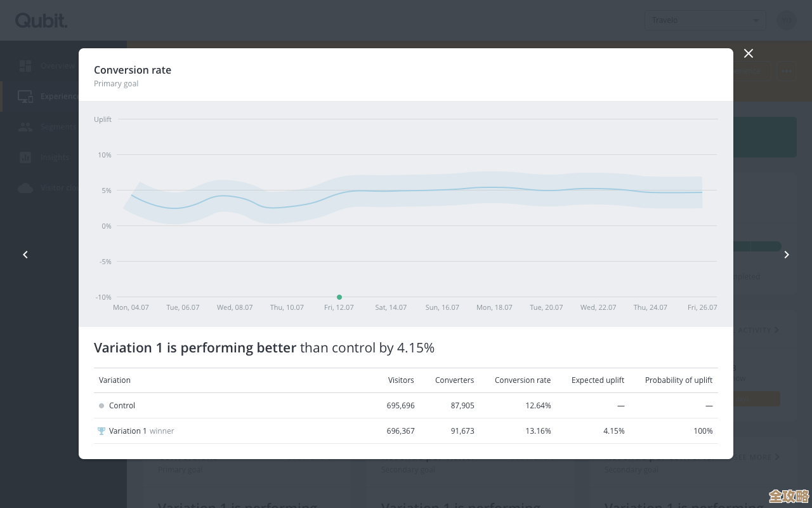812x508 pixels.
Task: Close the Conversion rate dialog
Action: (x=749, y=54)
